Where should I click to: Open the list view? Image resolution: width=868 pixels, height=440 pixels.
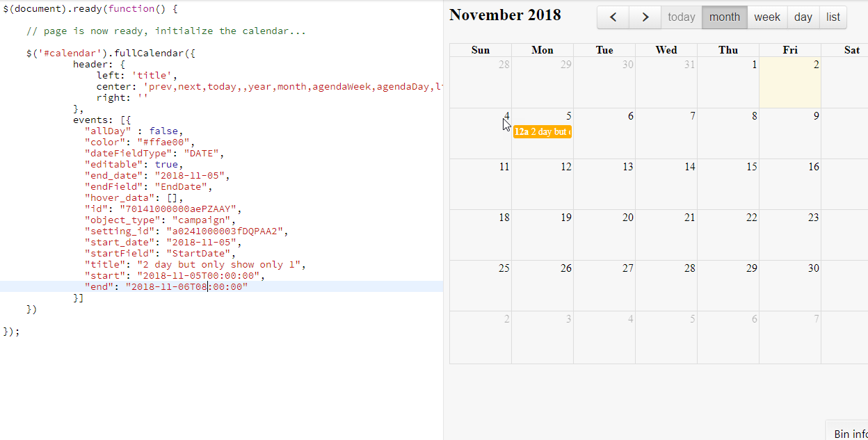click(x=833, y=17)
